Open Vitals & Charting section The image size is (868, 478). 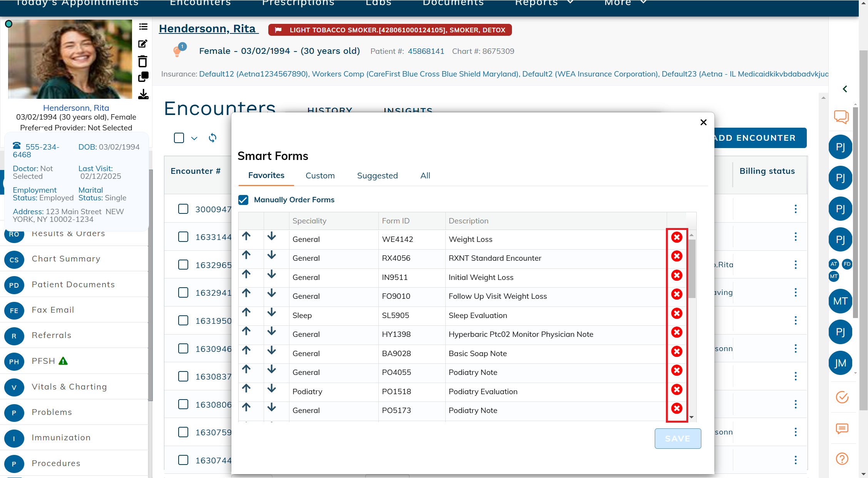tap(74, 387)
